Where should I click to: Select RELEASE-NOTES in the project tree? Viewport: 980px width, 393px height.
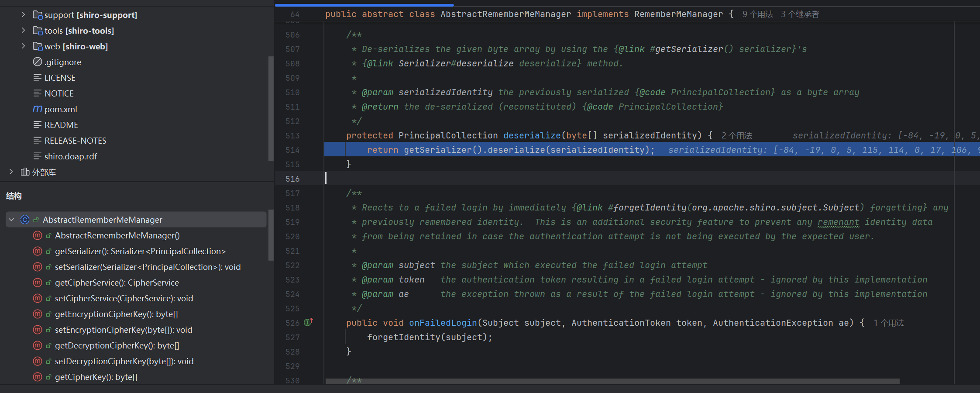[75, 141]
